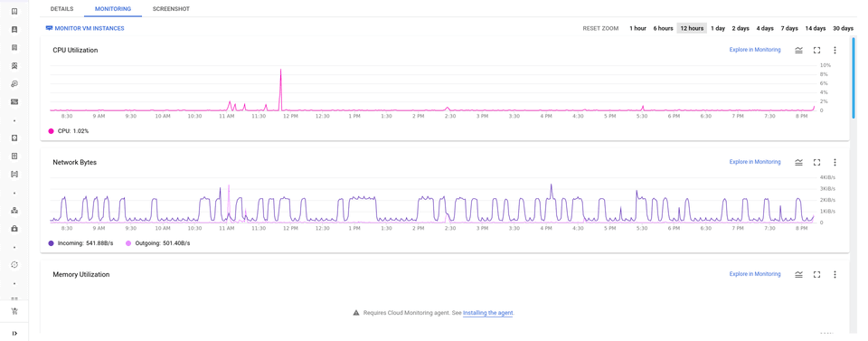Viewport: 868px width, 341px height.
Task: Click Monitor VM Instances link
Action: click(x=90, y=28)
